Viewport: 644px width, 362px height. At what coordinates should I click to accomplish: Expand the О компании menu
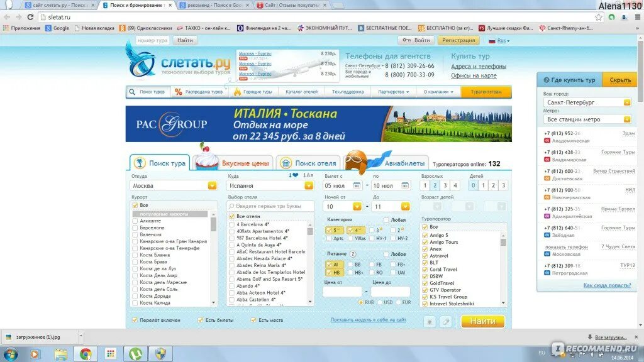click(x=438, y=92)
